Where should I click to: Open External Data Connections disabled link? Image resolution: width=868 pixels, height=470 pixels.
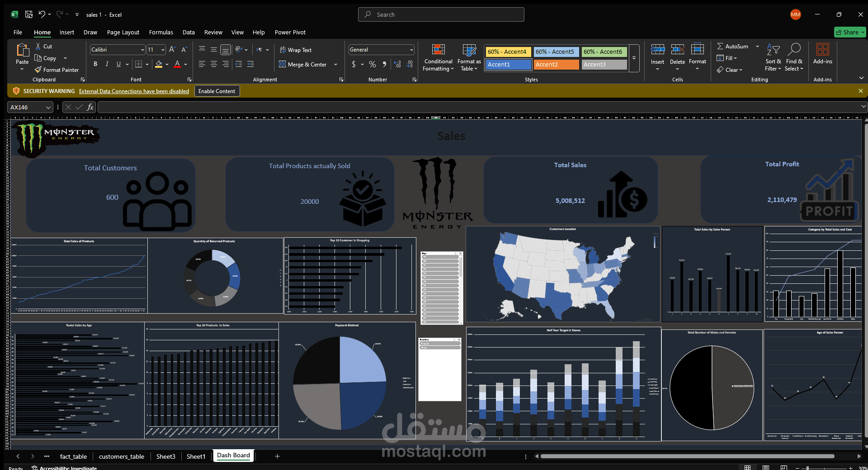click(134, 91)
